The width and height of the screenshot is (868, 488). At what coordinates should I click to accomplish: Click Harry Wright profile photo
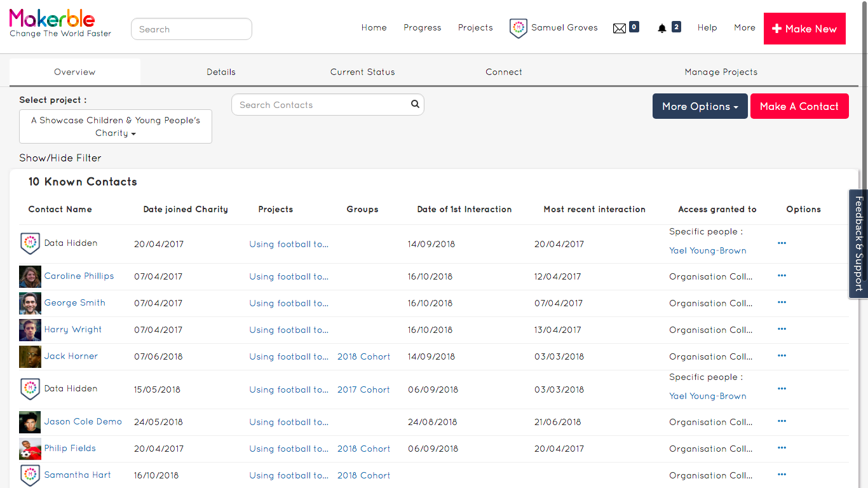pos(30,330)
